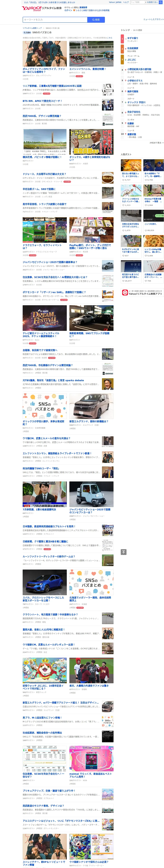Image resolution: width=164 pixels, height=868 pixels.
Task: Click the blue 検索 button
Action: tap(96, 20)
